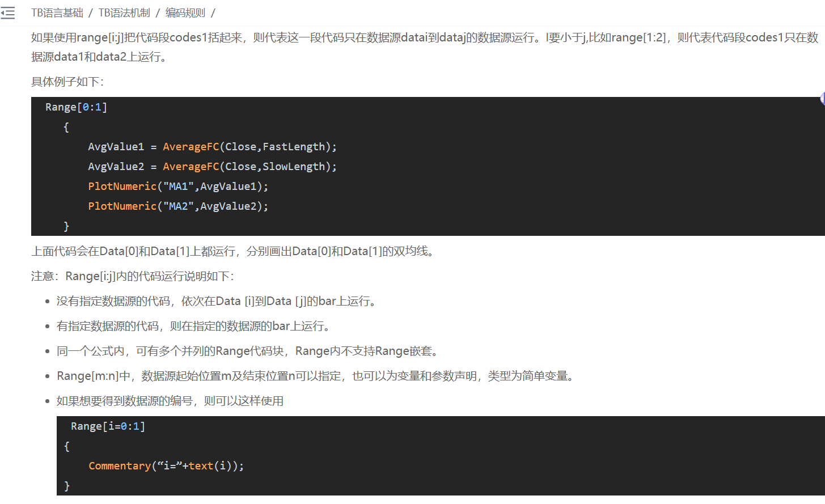Click the floating round icon at right edge
825x504 pixels.
point(822,99)
